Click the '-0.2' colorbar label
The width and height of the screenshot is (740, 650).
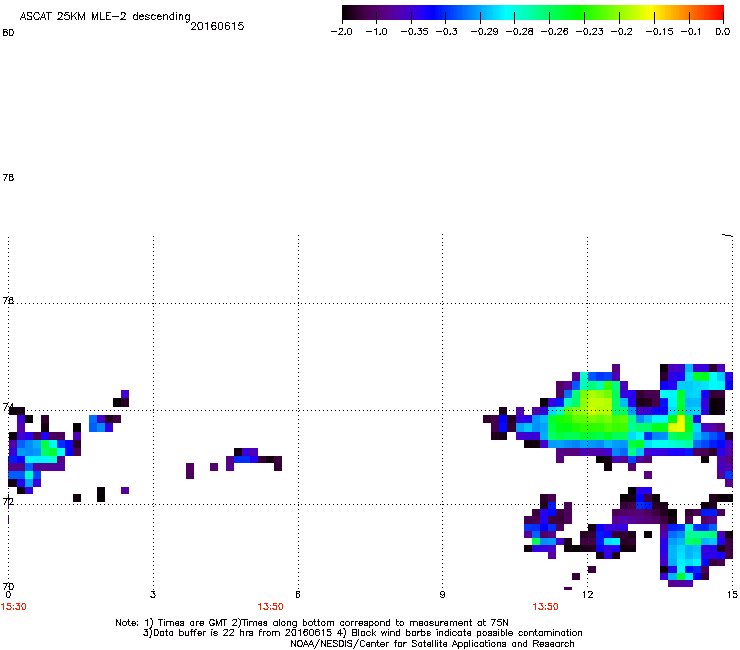click(621, 32)
